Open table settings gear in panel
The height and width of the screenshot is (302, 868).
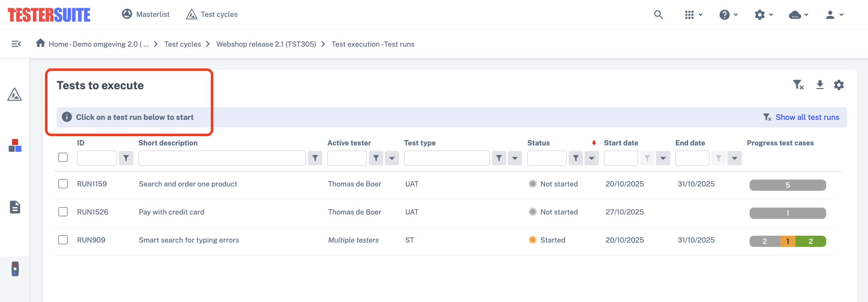pos(839,85)
